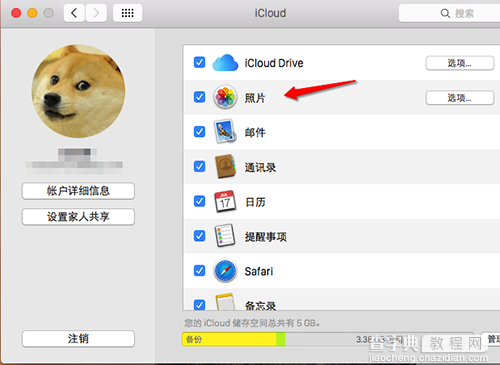
Task: Click in the 搜索 search field
Action: coord(449,13)
